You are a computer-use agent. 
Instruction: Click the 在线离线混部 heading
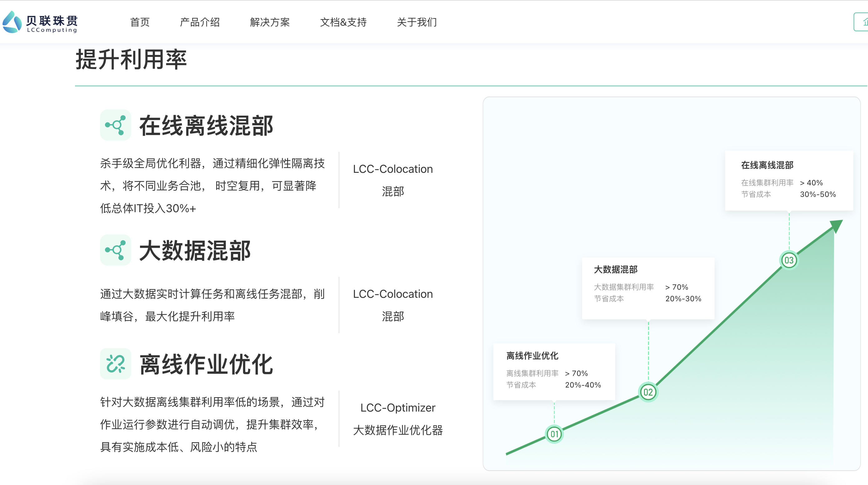(206, 126)
